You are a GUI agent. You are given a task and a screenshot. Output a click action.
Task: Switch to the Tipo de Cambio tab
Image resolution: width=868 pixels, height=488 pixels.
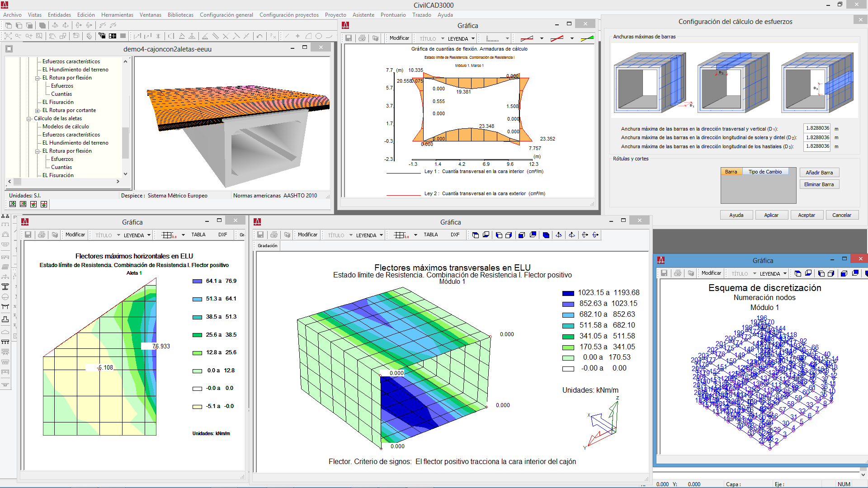click(x=765, y=172)
